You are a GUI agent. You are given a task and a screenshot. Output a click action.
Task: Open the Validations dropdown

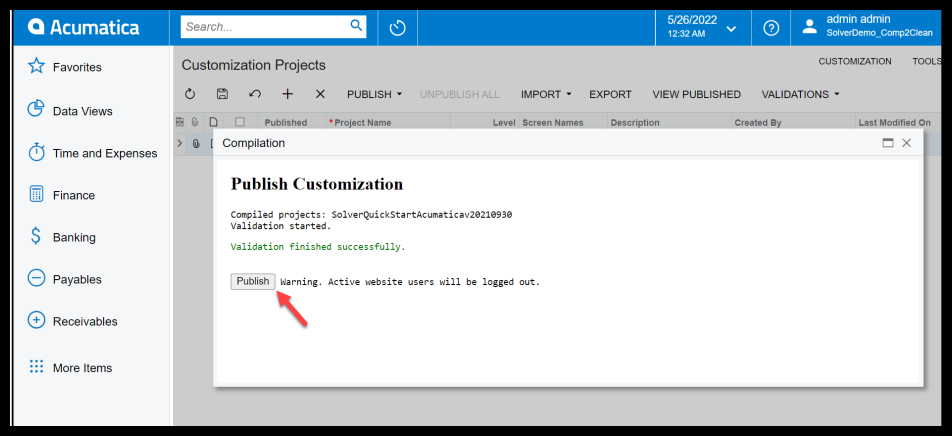tap(800, 94)
